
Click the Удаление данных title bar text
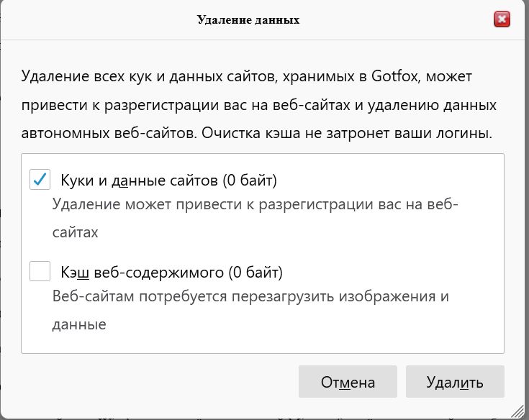pyautogui.click(x=248, y=19)
